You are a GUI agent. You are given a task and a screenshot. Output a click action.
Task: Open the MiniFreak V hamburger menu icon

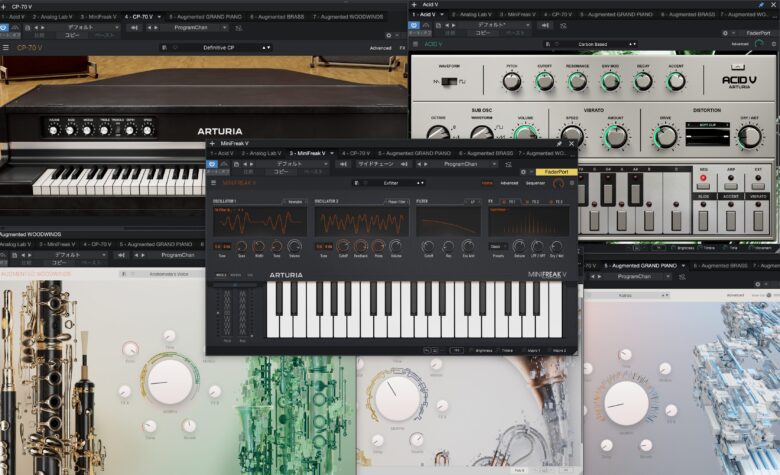(x=213, y=183)
